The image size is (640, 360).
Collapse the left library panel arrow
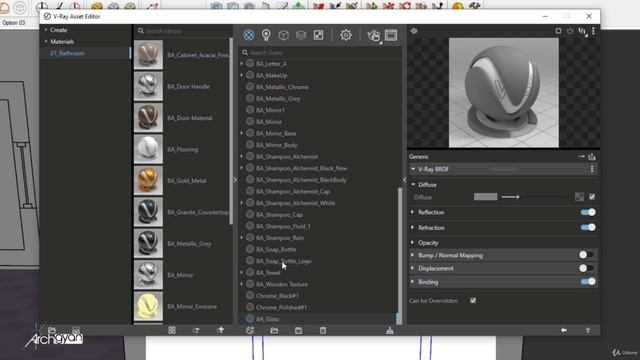[235, 180]
